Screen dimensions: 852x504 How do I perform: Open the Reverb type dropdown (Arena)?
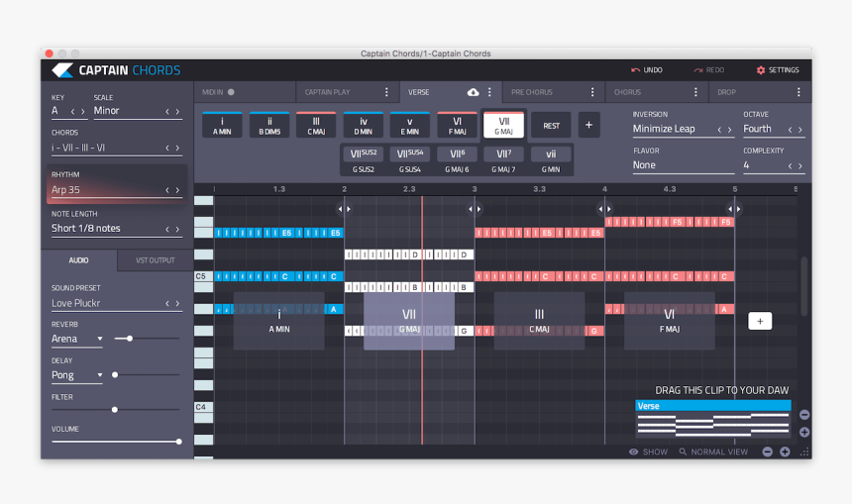point(77,339)
